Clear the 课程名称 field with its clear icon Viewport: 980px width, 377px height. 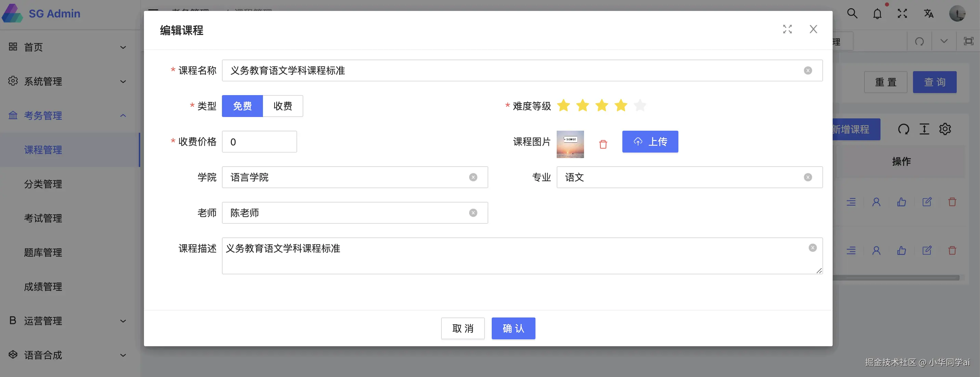(x=808, y=70)
